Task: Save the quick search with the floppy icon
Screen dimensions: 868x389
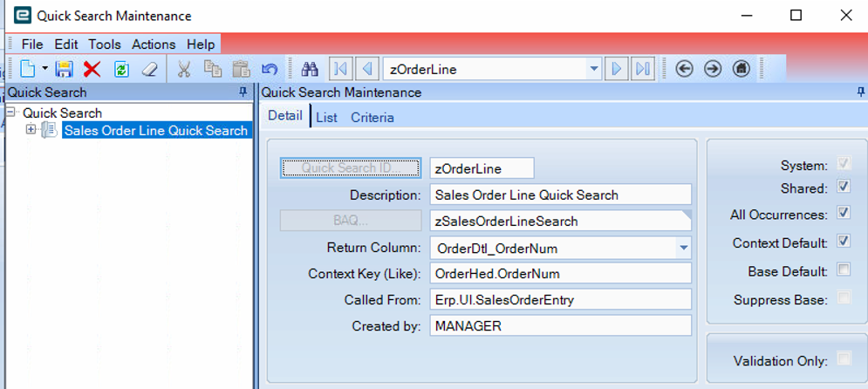Action: (65, 69)
